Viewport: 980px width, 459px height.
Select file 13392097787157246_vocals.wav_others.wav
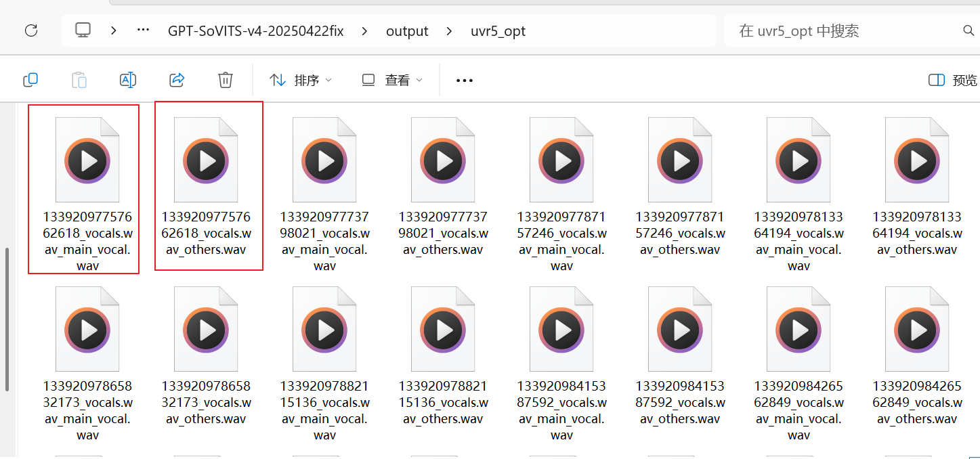(x=680, y=186)
